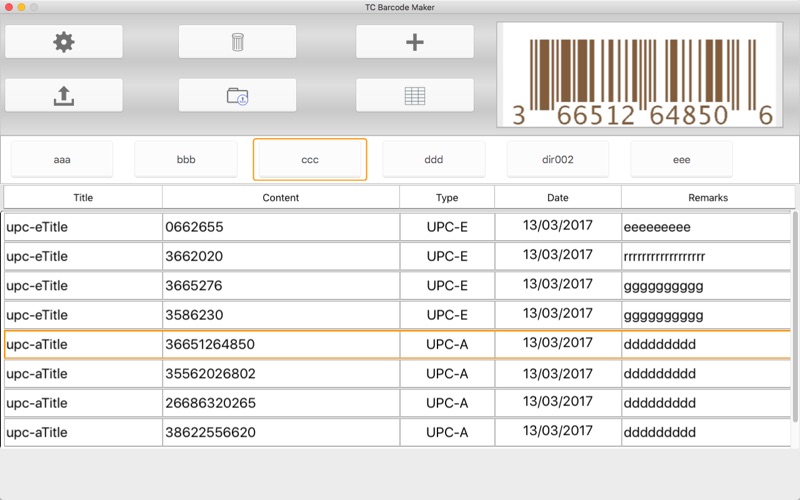The image size is (800, 500).
Task: Open the folder import icon button
Action: click(x=237, y=95)
